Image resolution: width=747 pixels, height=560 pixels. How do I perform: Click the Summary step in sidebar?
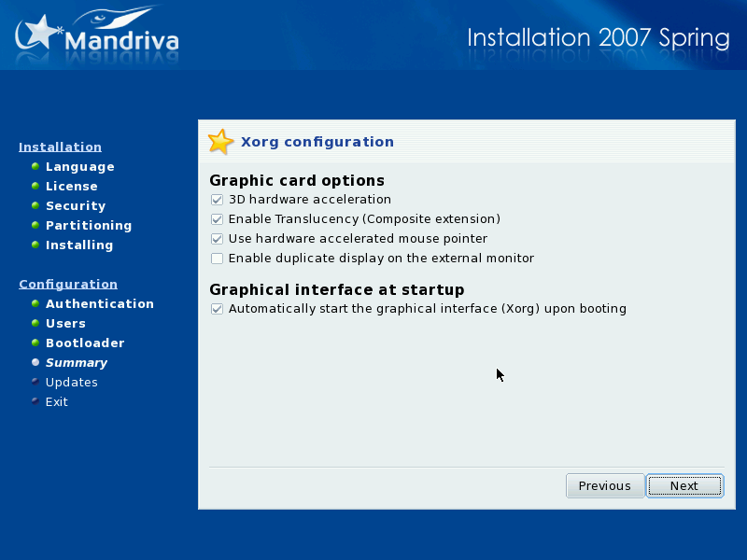point(77,363)
